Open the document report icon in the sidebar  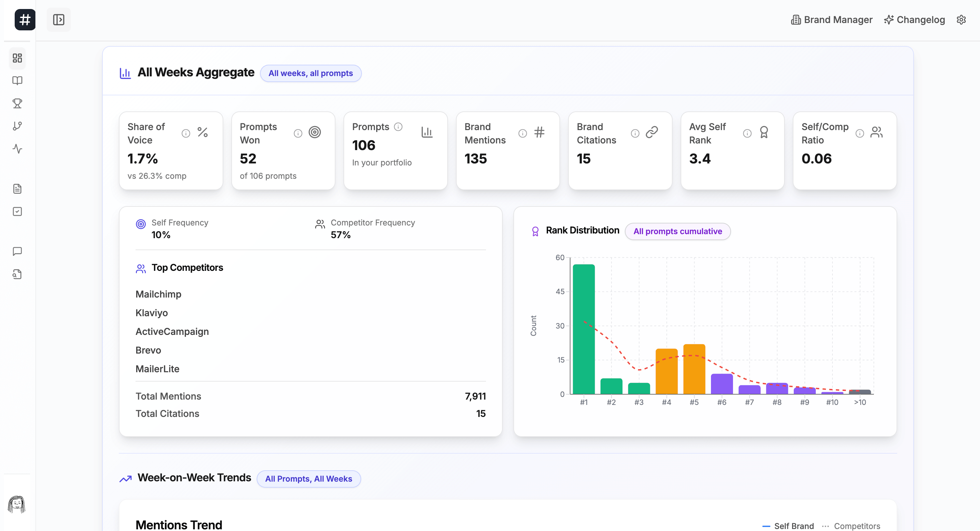click(17, 188)
